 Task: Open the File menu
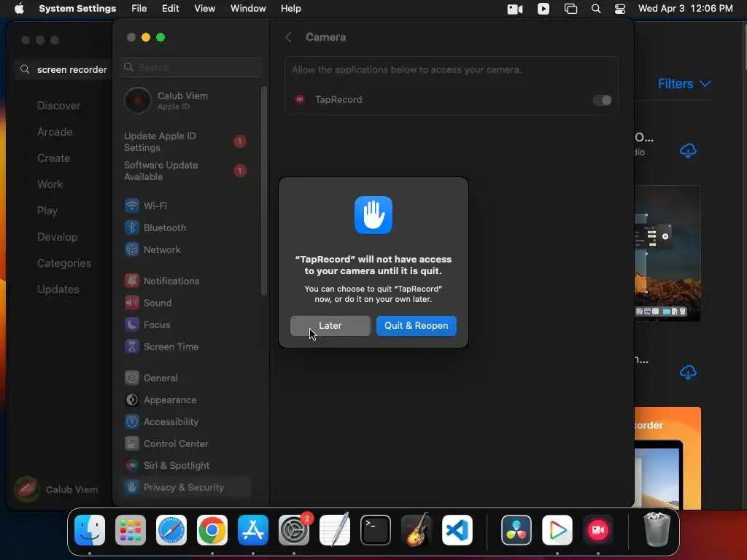[x=139, y=9]
